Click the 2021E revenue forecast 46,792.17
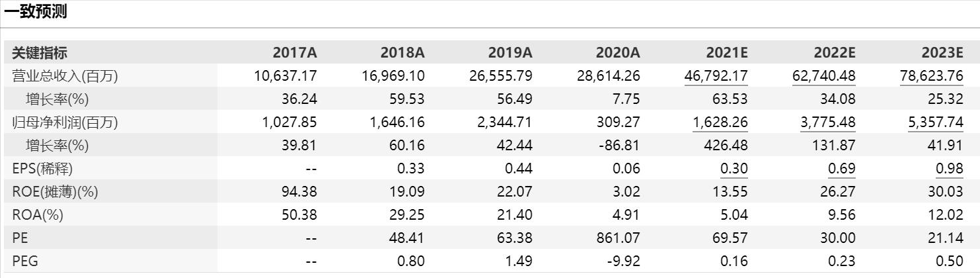The height and width of the screenshot is (278, 980). 716,76
